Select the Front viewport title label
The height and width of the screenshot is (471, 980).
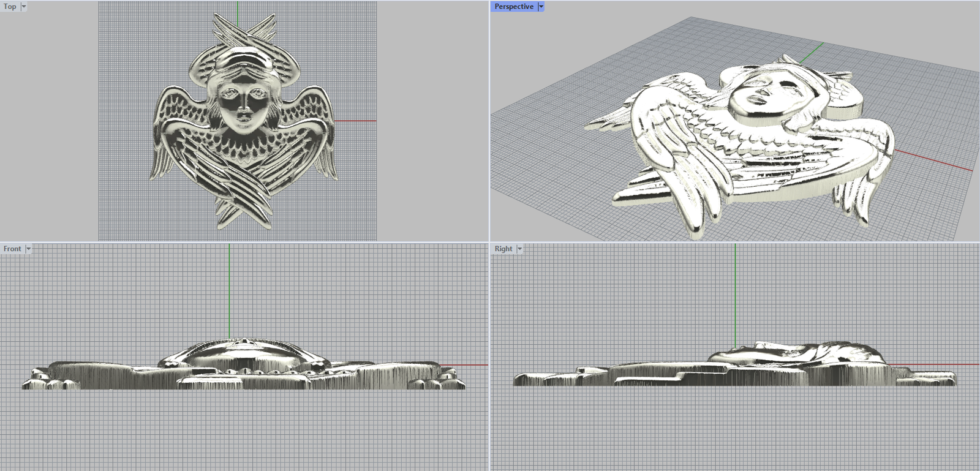click(12, 249)
